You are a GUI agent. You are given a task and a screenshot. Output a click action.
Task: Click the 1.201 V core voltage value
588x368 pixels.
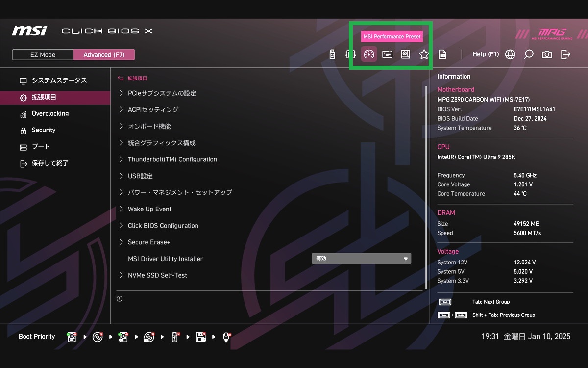(x=523, y=184)
